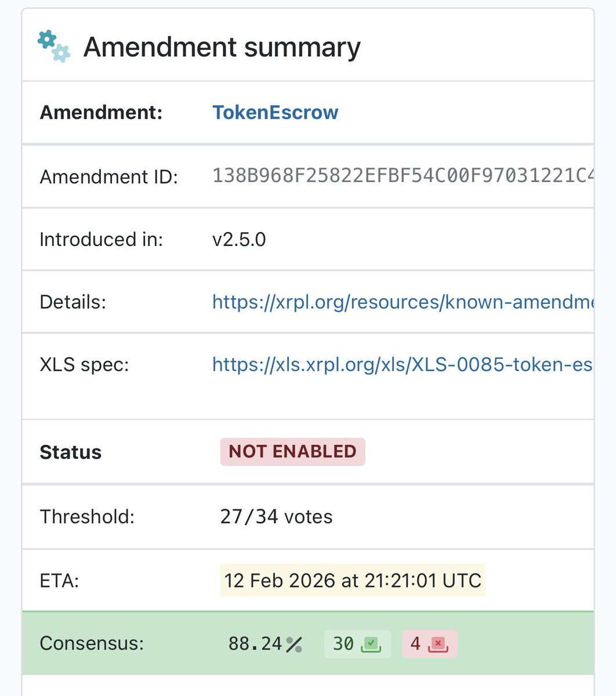
Task: Click the red no-votes cross icon
Action: coord(439,644)
